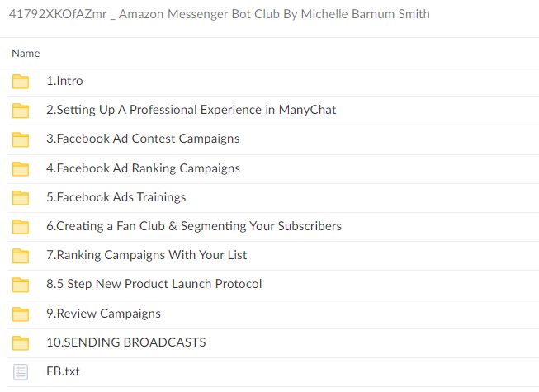Click folder icon for Facebook Ad Contest Campaigns
539x392 pixels.
tap(21, 139)
